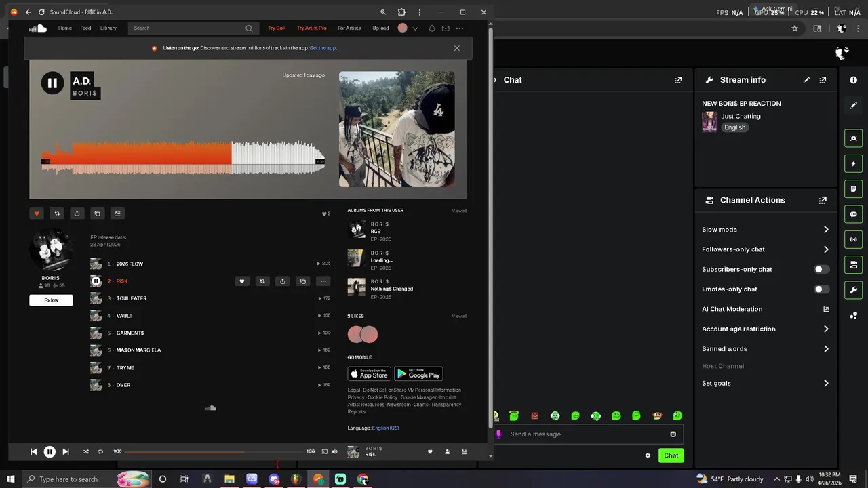Pause playback in bottom player bar
This screenshot has height=488, width=868.
click(x=50, y=452)
